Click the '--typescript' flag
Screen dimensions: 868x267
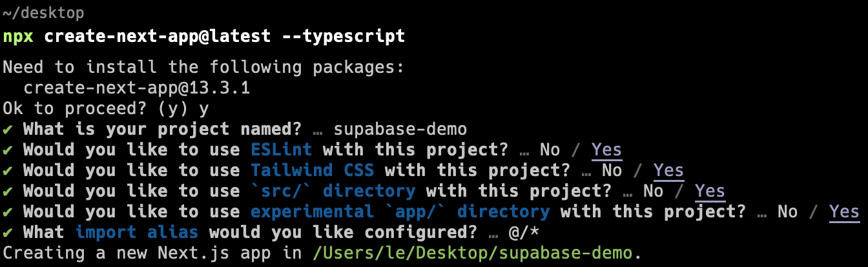tap(344, 37)
